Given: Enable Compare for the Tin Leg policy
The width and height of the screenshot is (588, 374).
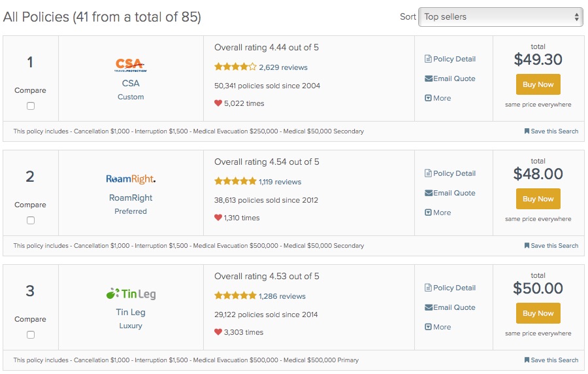Looking at the screenshot, I should 31,335.
